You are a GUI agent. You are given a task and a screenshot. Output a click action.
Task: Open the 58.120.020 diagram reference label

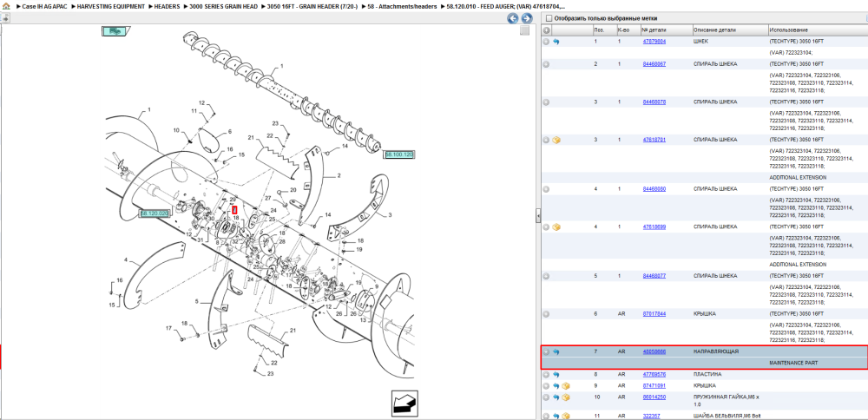[154, 213]
